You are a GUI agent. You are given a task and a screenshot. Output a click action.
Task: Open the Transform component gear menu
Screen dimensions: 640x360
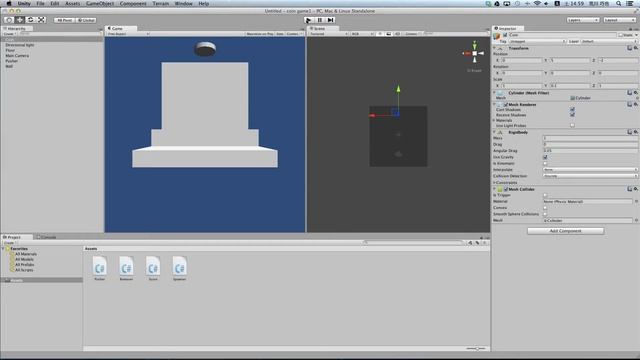pyautogui.click(x=636, y=48)
